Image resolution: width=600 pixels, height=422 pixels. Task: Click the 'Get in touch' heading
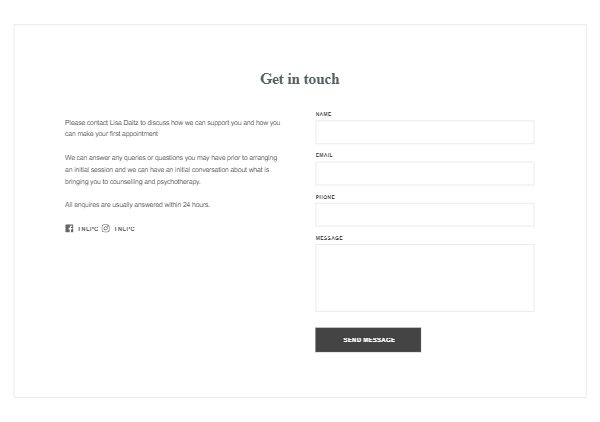pos(300,79)
